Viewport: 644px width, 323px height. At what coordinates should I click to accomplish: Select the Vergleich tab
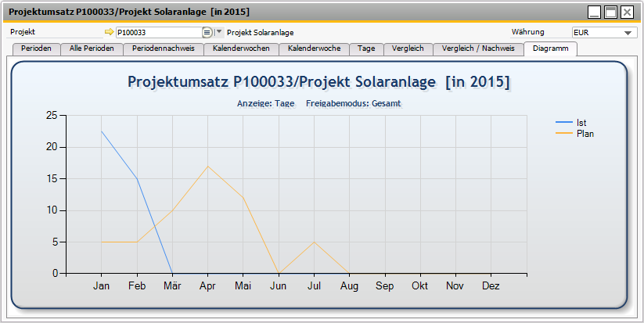point(408,48)
